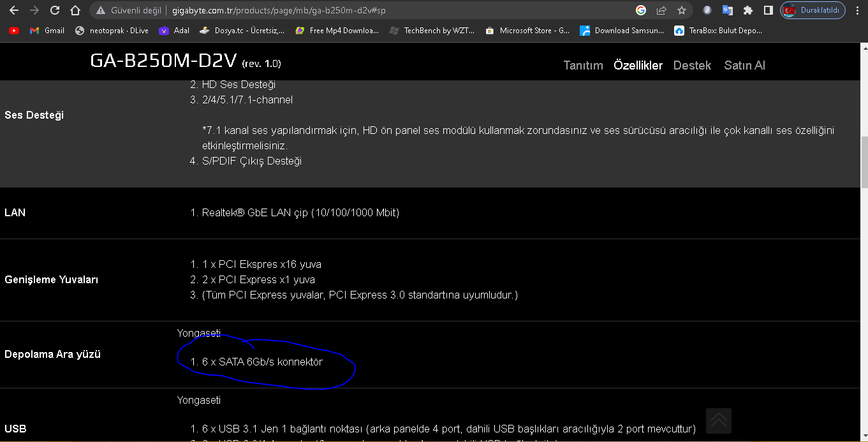Click '6 x SATA 6Gb/s konnektör' text
The width and height of the screenshot is (868, 442).
click(262, 362)
